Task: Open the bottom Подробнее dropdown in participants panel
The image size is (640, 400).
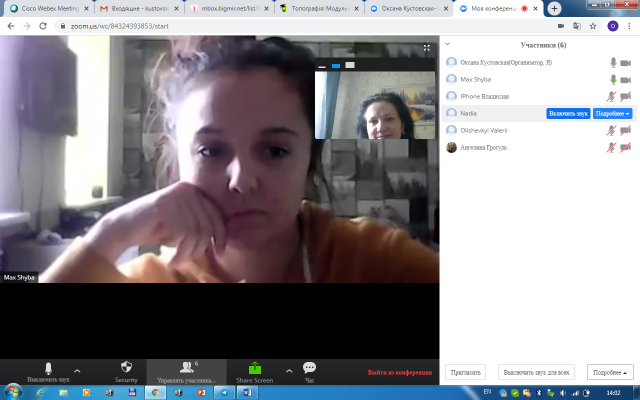Action: [x=610, y=372]
